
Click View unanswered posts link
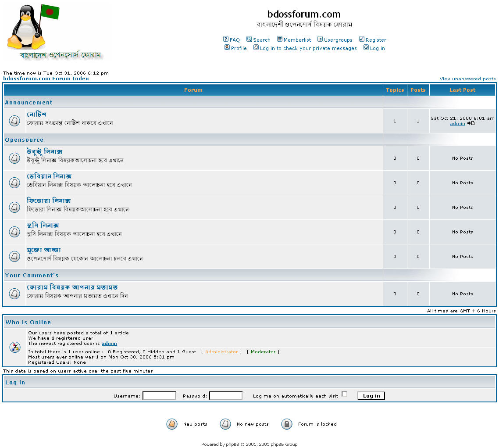click(467, 79)
